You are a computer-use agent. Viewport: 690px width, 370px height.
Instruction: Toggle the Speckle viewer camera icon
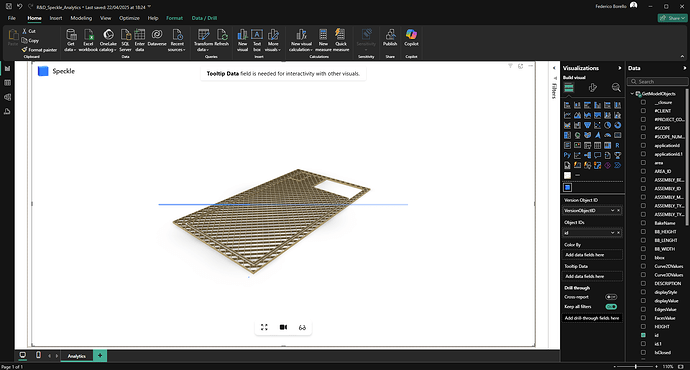(283, 327)
